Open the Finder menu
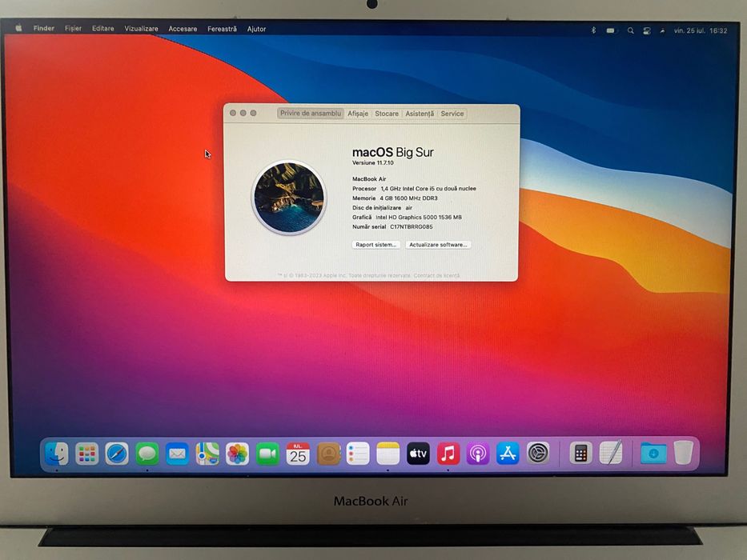This screenshot has height=560, width=747. [x=44, y=28]
